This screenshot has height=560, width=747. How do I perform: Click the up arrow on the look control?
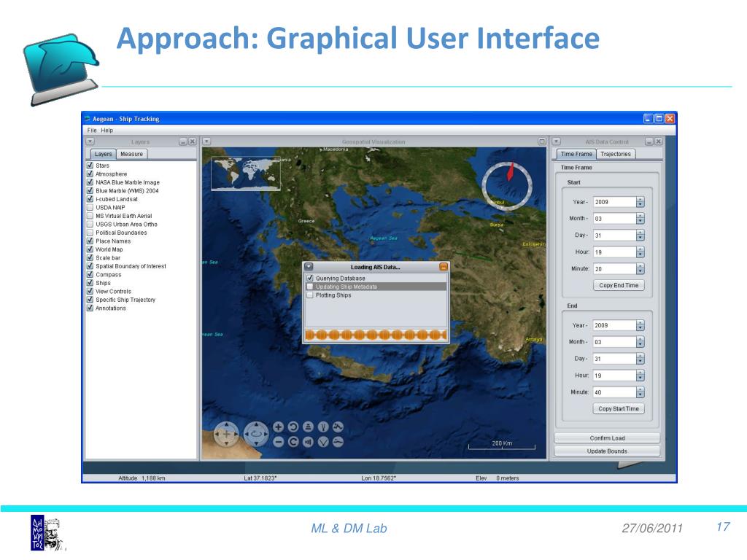(x=256, y=424)
